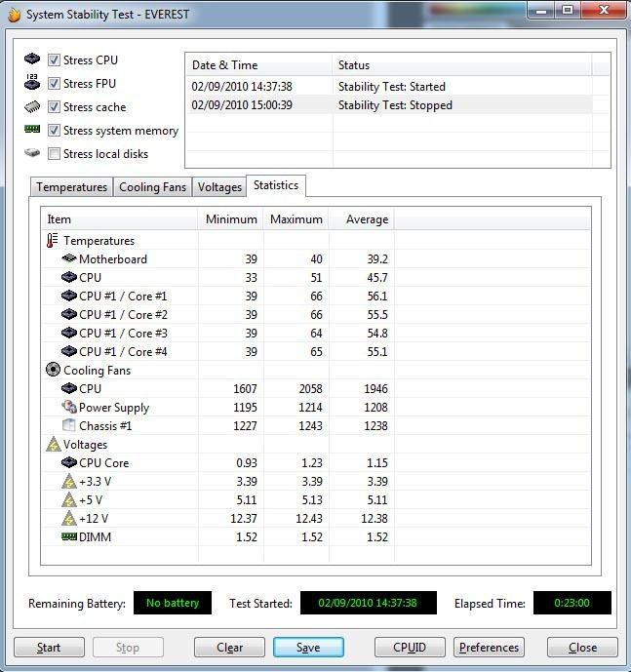Click the chip icon of CPU Core voltage row
Viewport: 631px width, 672px height.
point(69,462)
